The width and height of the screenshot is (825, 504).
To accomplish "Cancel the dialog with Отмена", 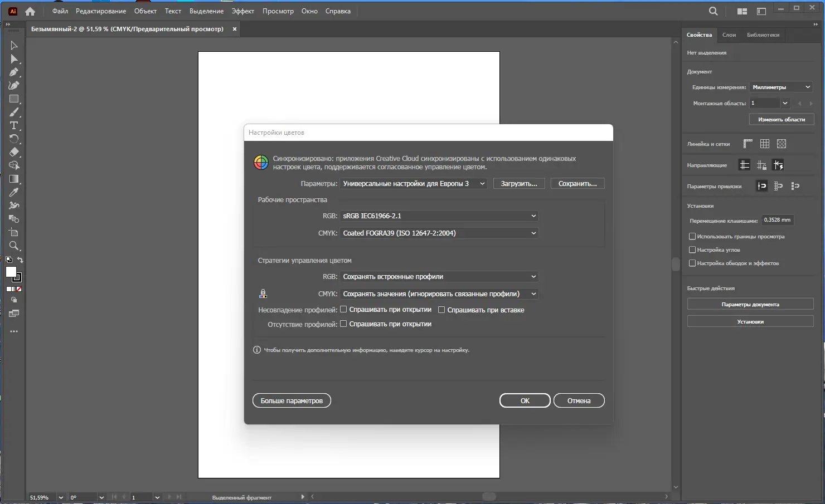I will pos(579,400).
